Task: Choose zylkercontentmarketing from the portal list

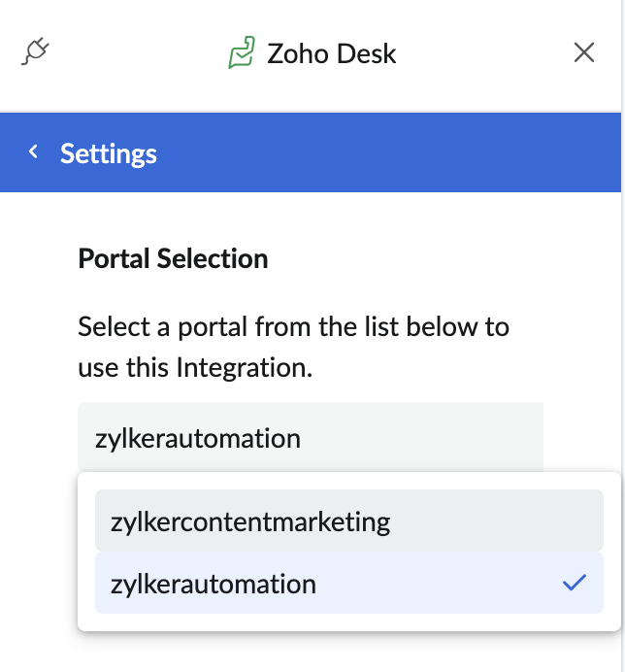Action: pos(250,521)
